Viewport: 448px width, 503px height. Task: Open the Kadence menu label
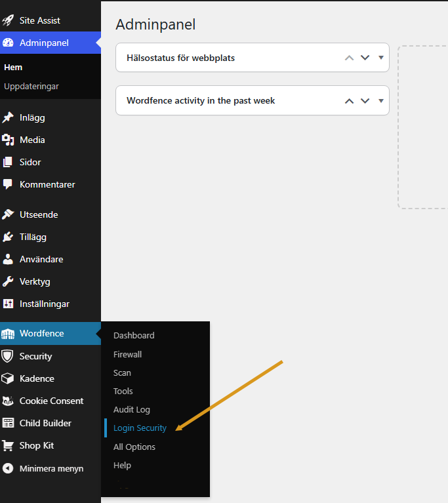click(37, 378)
